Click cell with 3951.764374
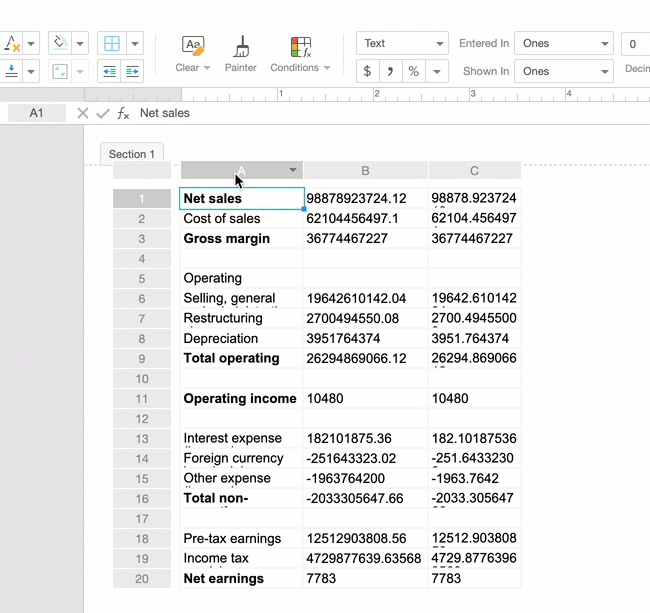650x613 pixels. point(474,339)
